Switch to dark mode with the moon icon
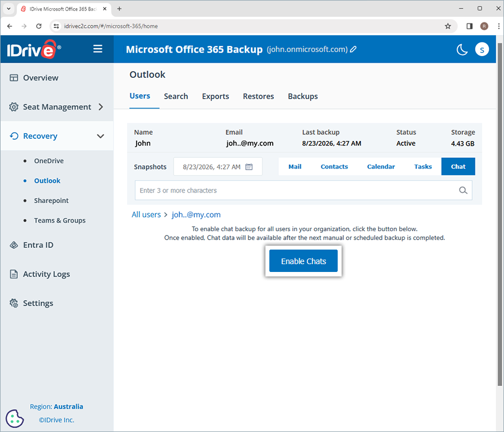The height and width of the screenshot is (432, 504). (462, 49)
